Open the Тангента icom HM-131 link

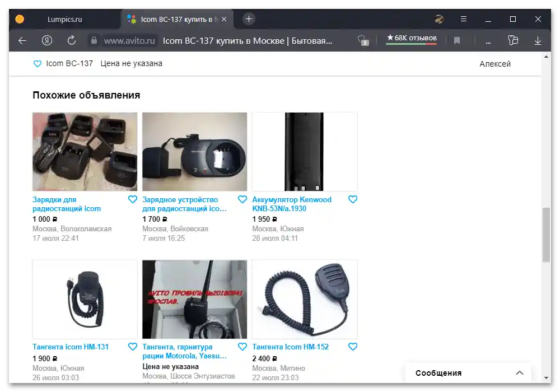pos(71,347)
